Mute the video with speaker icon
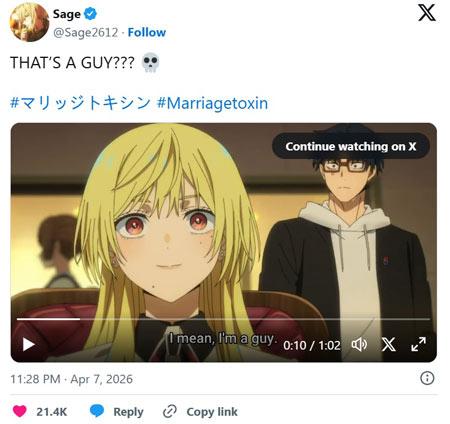The height and width of the screenshot is (424, 450). pyautogui.click(x=359, y=344)
